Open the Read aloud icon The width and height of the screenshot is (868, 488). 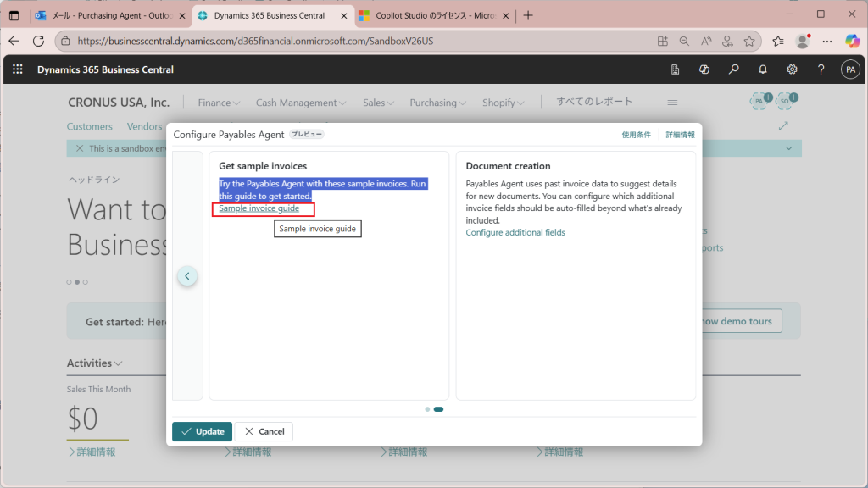pyautogui.click(x=706, y=41)
